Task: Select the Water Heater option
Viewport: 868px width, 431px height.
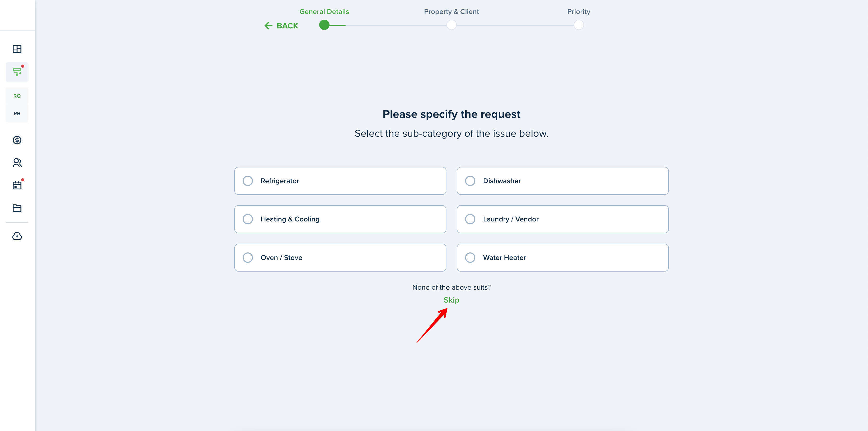Action: [562, 258]
